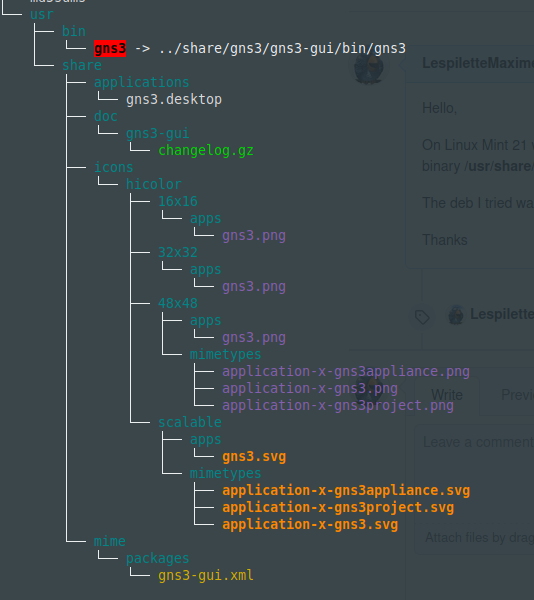Select the icons directory entry
534x600 pixels.
[x=114, y=167]
